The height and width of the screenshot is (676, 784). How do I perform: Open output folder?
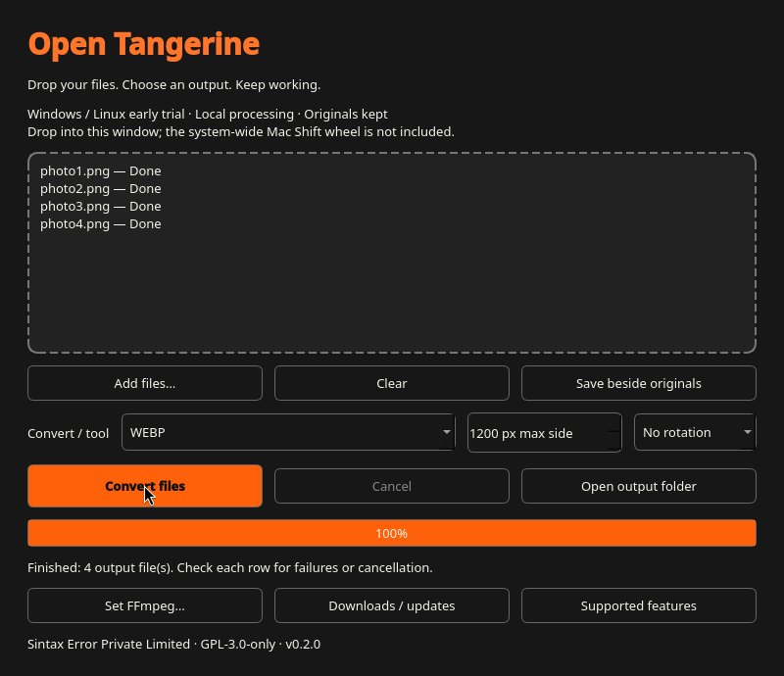[x=639, y=486]
